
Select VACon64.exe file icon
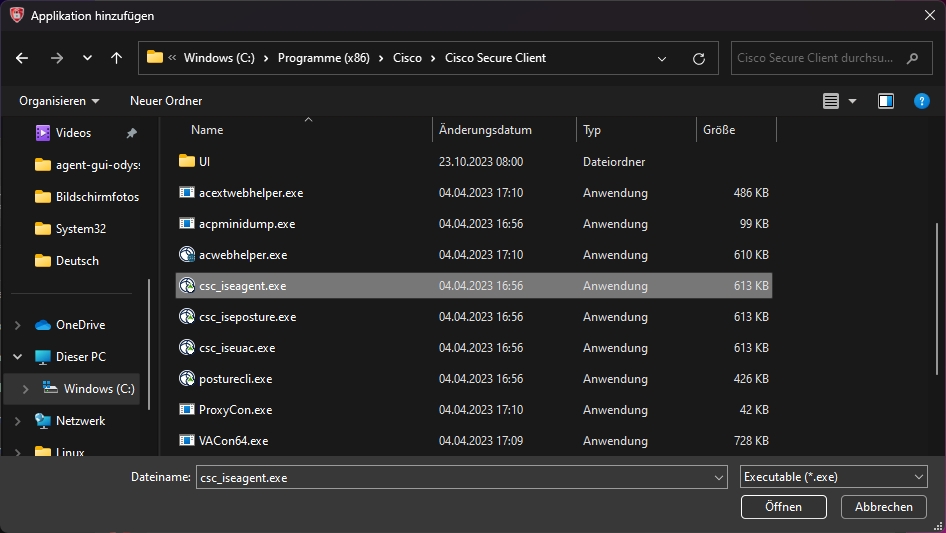187,440
